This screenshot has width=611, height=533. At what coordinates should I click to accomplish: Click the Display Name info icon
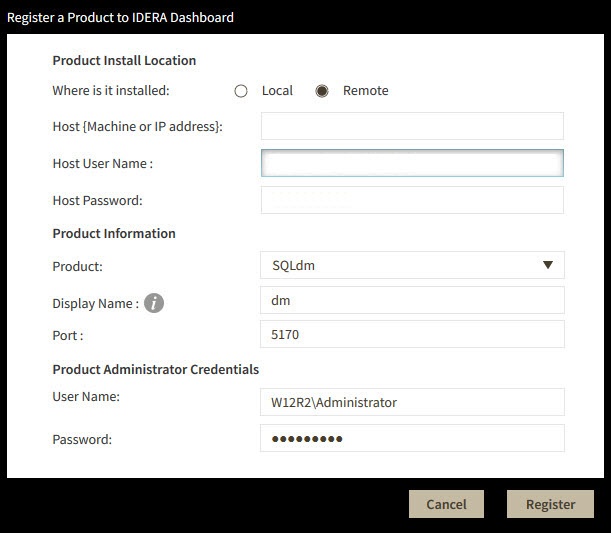pos(153,303)
